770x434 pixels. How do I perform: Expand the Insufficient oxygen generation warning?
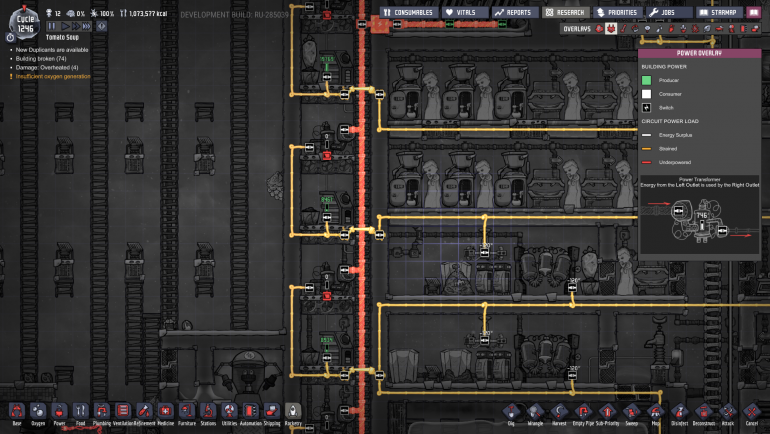click(x=53, y=76)
